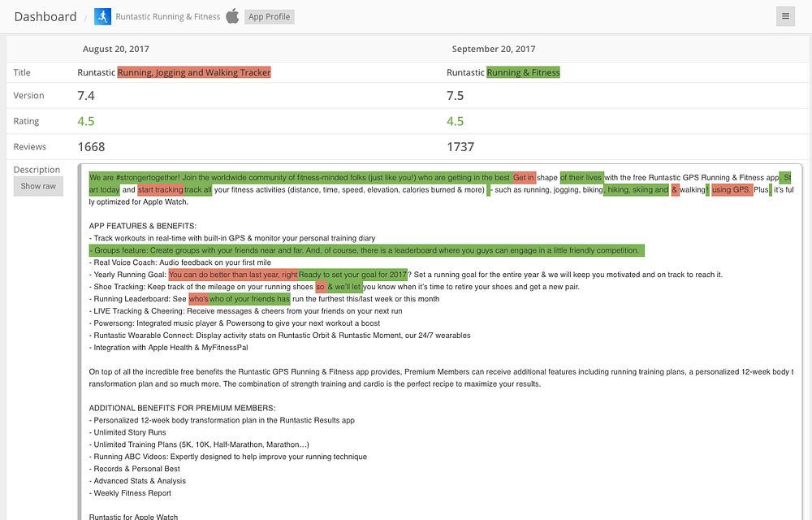Click reviews count 1668
The image size is (812, 520).
click(x=91, y=146)
